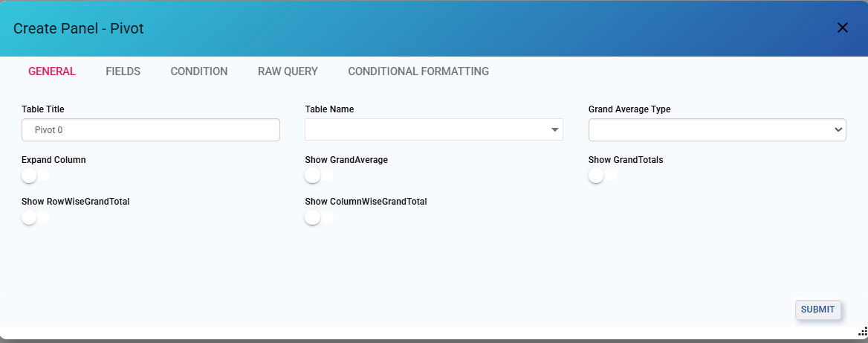
Task: Toggle the Show ColumnWiseGrandTotal switch
Action: click(318, 217)
